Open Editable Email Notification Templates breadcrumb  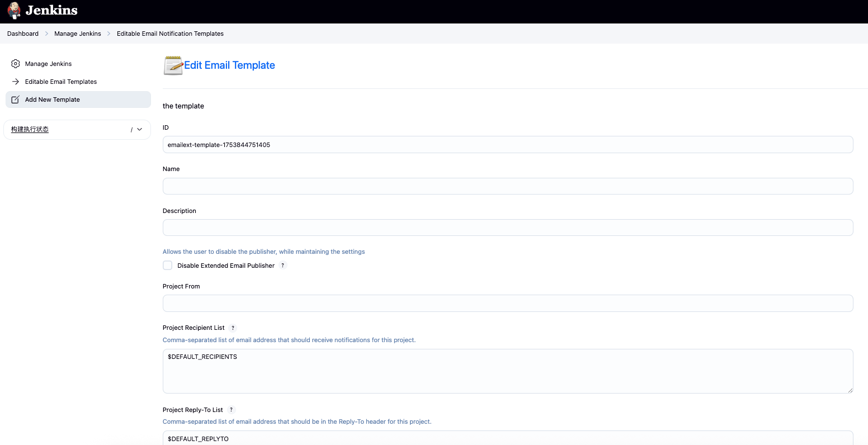point(170,34)
